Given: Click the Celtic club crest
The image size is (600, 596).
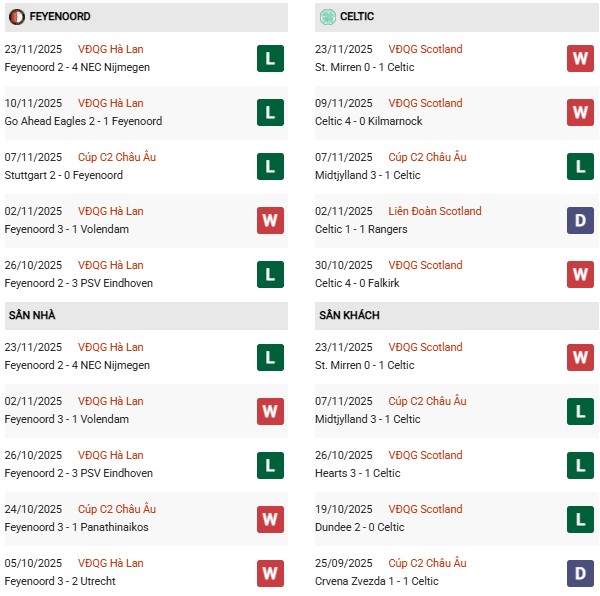Looking at the screenshot, I should (x=328, y=17).
